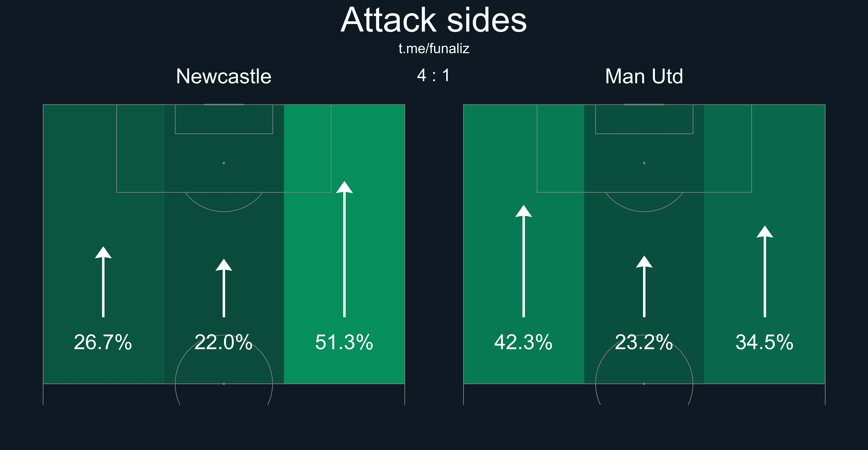Viewport: 868px width, 450px height.
Task: Click Newcastle's penalty spot
Action: 224,163
